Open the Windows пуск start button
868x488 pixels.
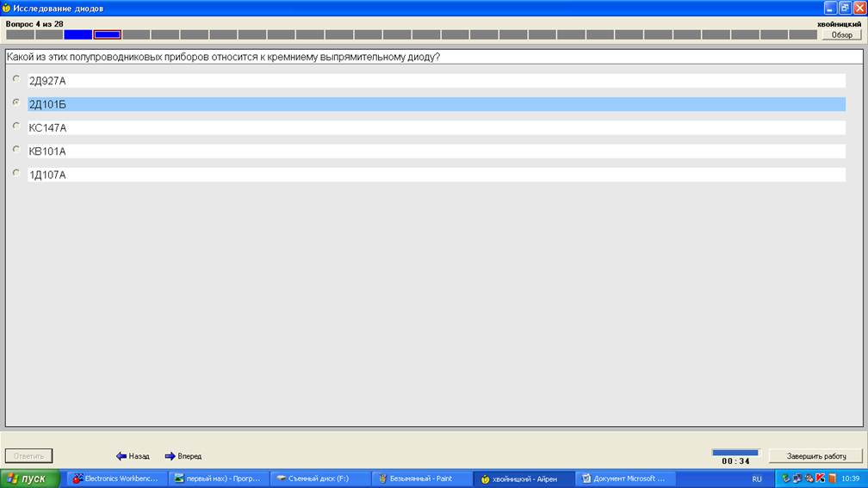point(30,479)
